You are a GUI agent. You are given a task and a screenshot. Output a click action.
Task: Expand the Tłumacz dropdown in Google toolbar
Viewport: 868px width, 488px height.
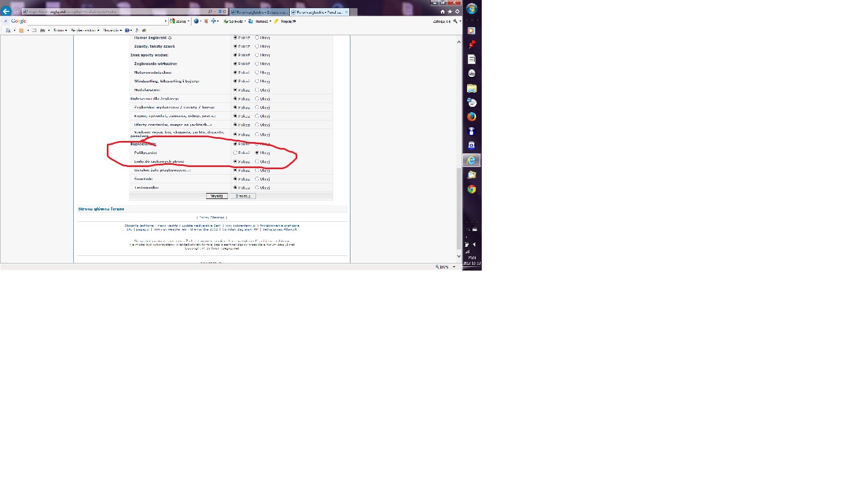[270, 21]
